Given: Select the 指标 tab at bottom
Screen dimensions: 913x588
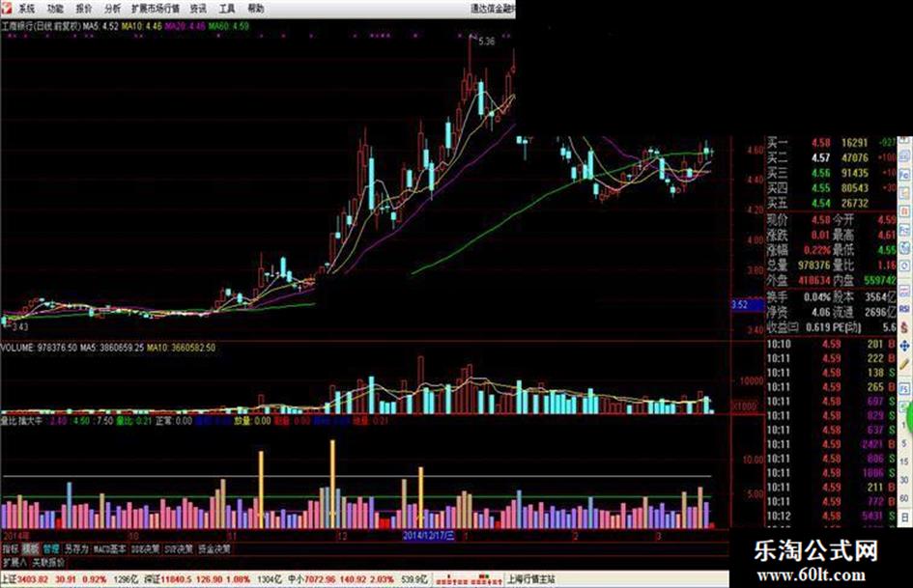Looking at the screenshot, I should (11, 548).
